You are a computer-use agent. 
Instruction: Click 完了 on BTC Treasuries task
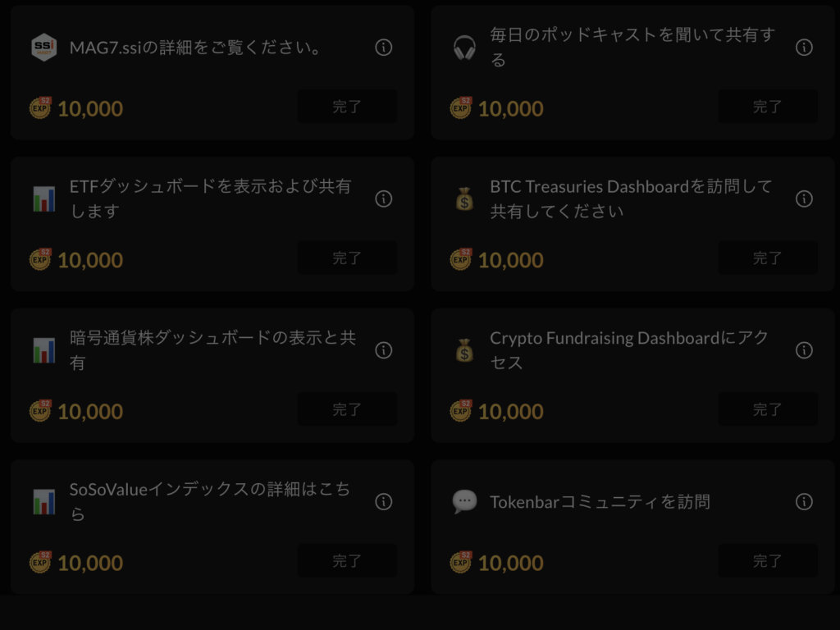[768, 258]
